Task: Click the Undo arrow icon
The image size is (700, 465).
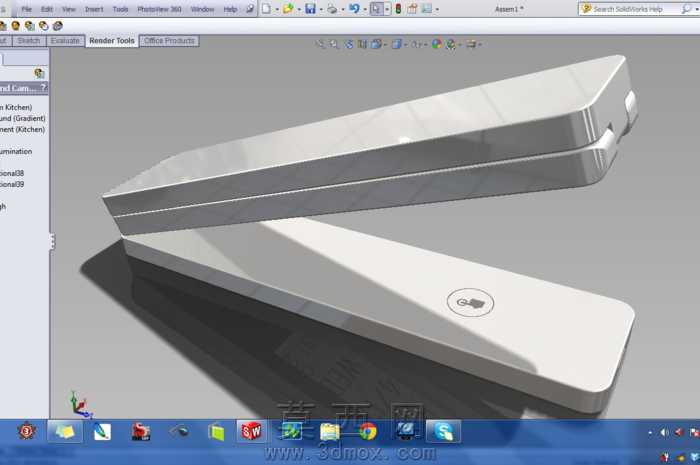Action: 354,8
